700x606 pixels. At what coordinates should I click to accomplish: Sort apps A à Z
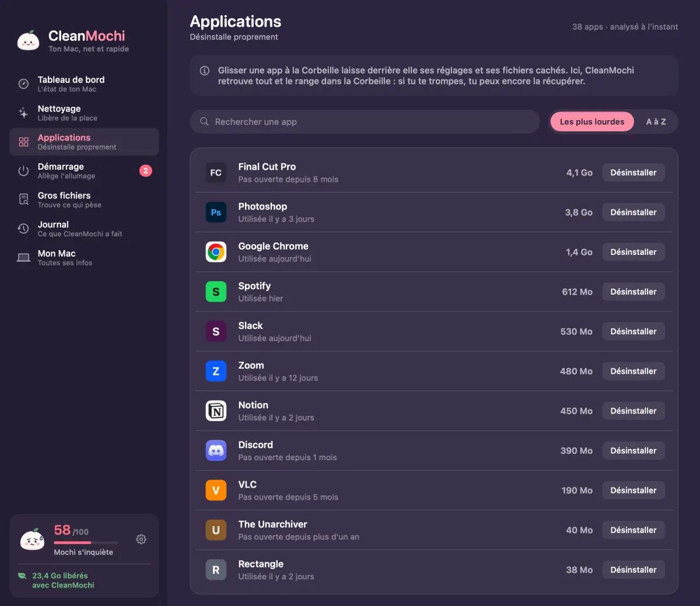click(x=656, y=121)
